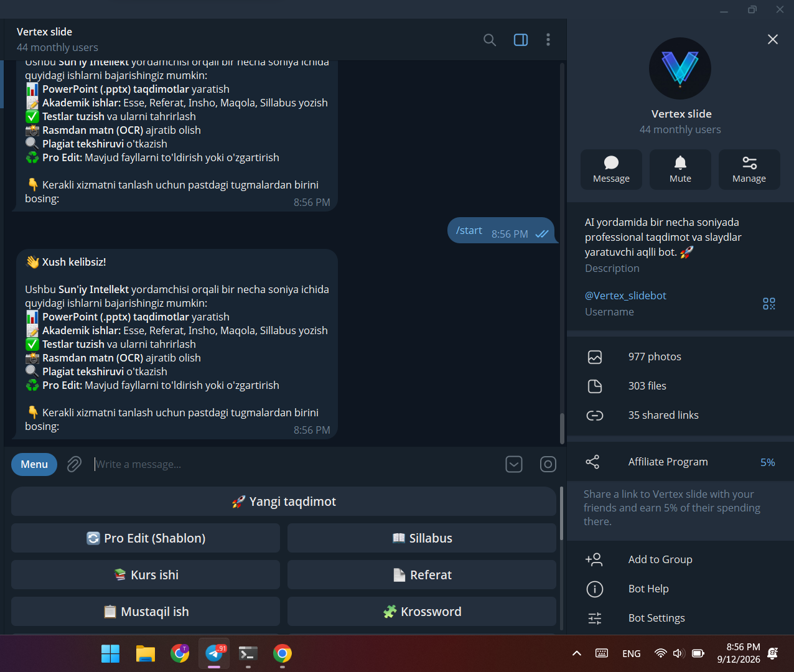Image resolution: width=794 pixels, height=672 pixels.
Task: Attach a file with paperclip icon
Action: point(74,464)
